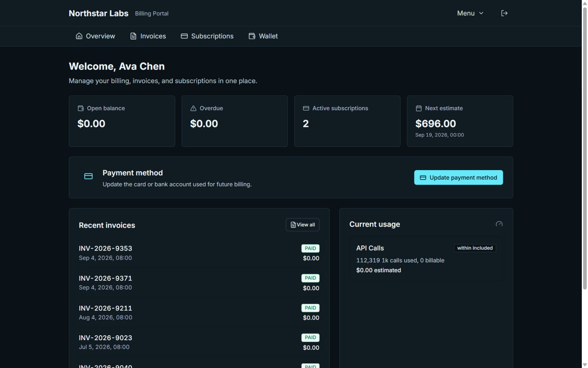Click the Active subscriptions count 2
The image size is (588, 368).
tap(306, 123)
